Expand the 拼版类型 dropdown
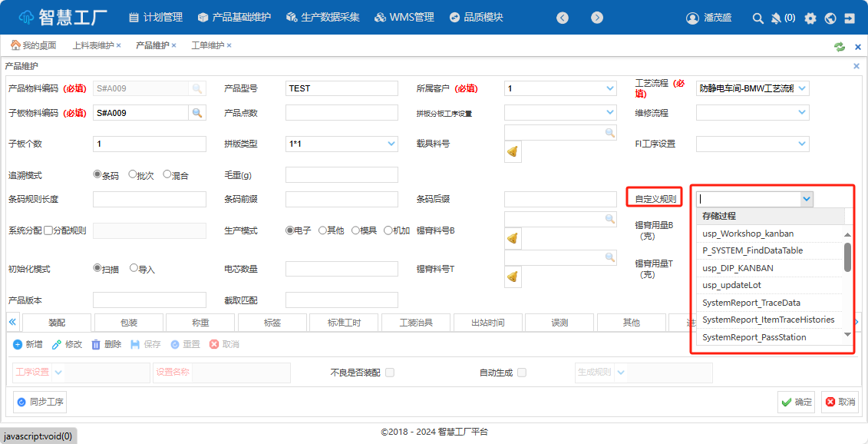The image size is (868, 444). (x=391, y=144)
